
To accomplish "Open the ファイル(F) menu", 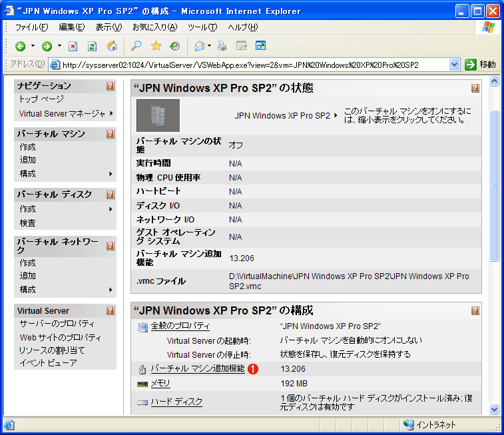I will tap(31, 27).
